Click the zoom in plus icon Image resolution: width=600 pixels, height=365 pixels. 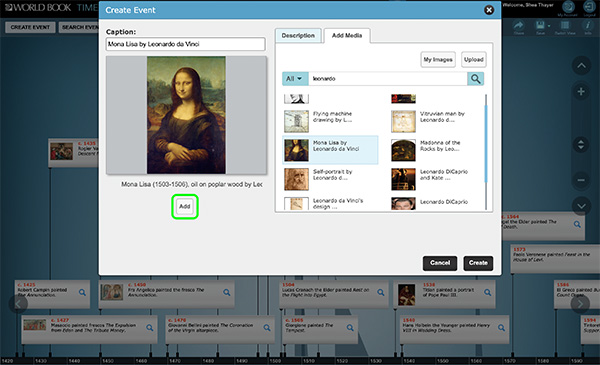point(581,92)
